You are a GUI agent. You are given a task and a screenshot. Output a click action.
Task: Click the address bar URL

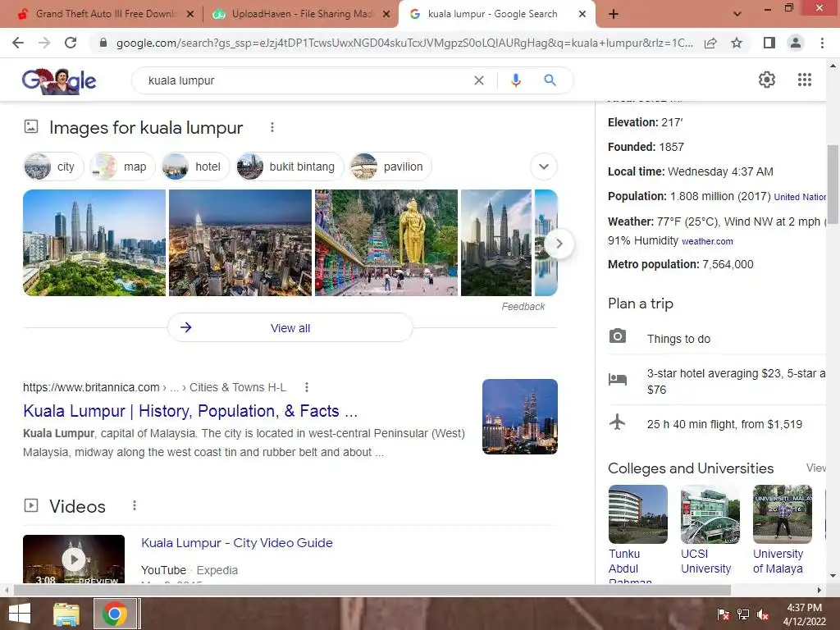(404, 43)
